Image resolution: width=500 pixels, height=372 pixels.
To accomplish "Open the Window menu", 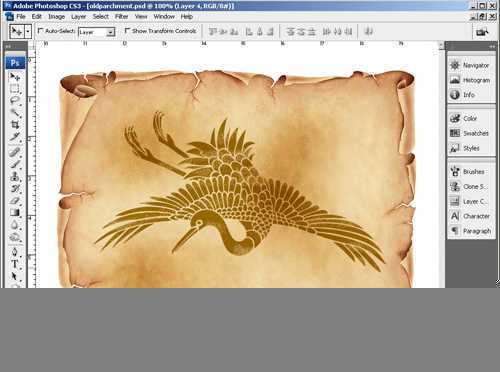I will 164,16.
